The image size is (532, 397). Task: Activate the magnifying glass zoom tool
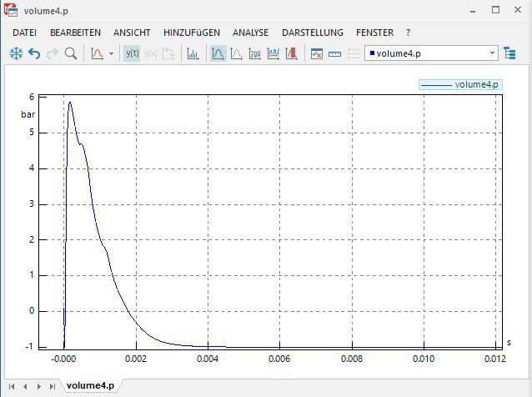tap(71, 53)
